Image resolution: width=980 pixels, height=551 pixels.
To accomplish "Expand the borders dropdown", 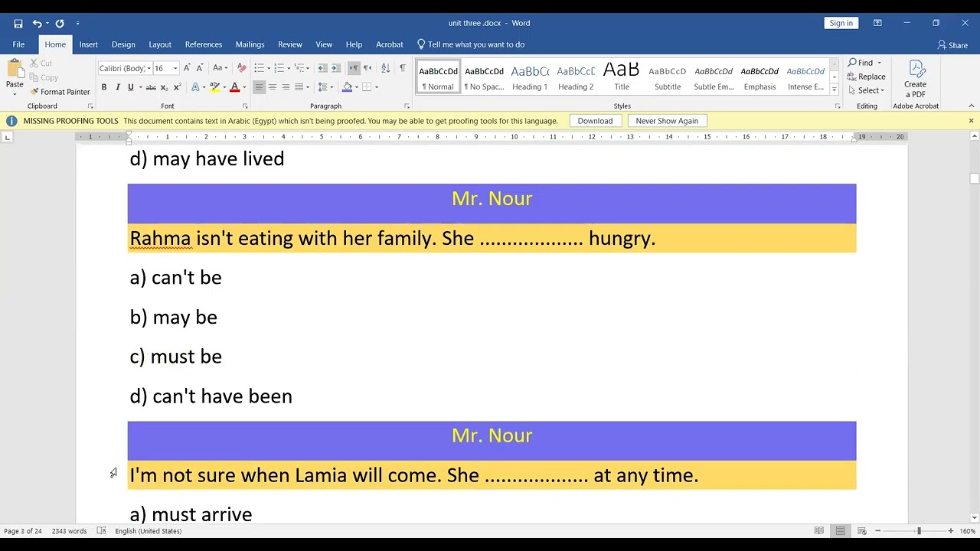I will click(377, 87).
